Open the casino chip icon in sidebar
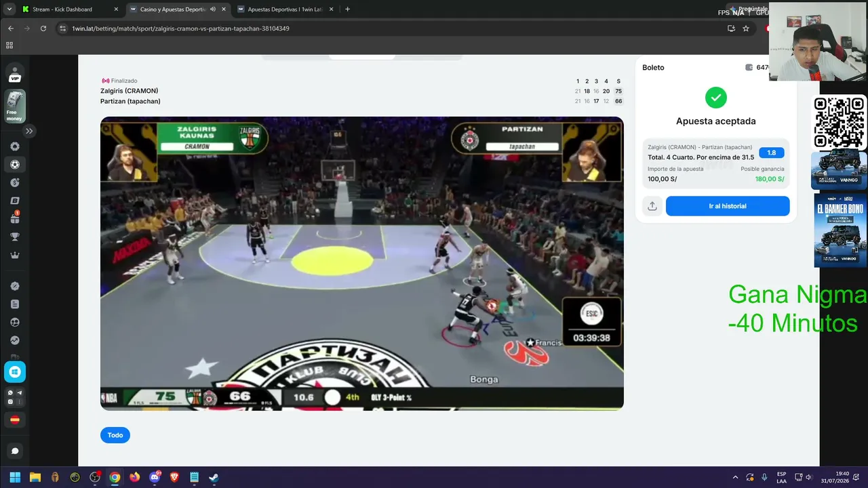The width and height of the screenshot is (868, 488). [15, 146]
